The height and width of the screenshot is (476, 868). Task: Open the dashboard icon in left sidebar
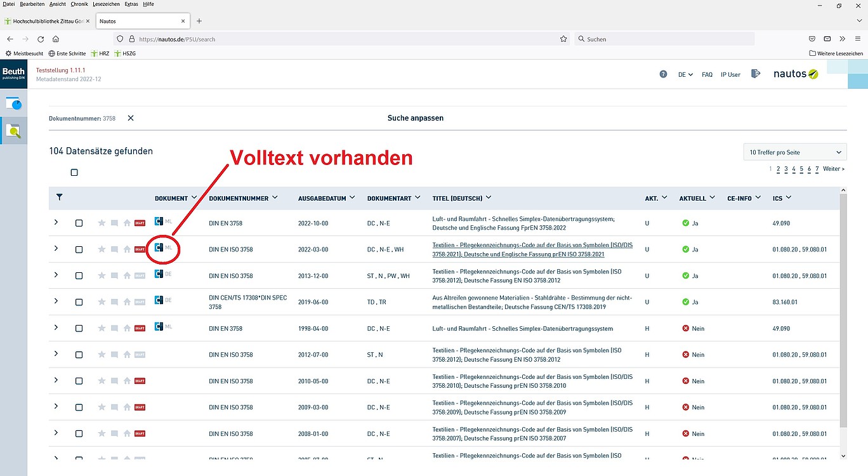(13, 103)
